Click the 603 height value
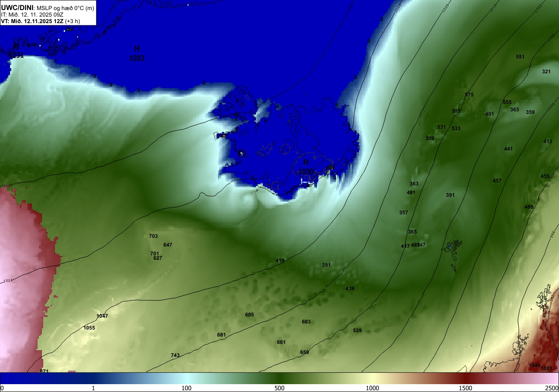The width and height of the screenshot is (559, 392). point(306,322)
